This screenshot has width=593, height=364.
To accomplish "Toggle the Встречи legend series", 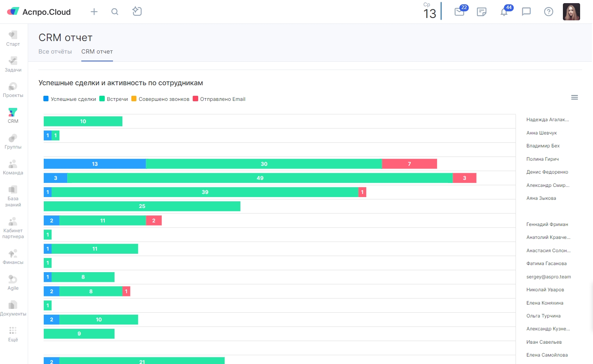I will coord(114,99).
